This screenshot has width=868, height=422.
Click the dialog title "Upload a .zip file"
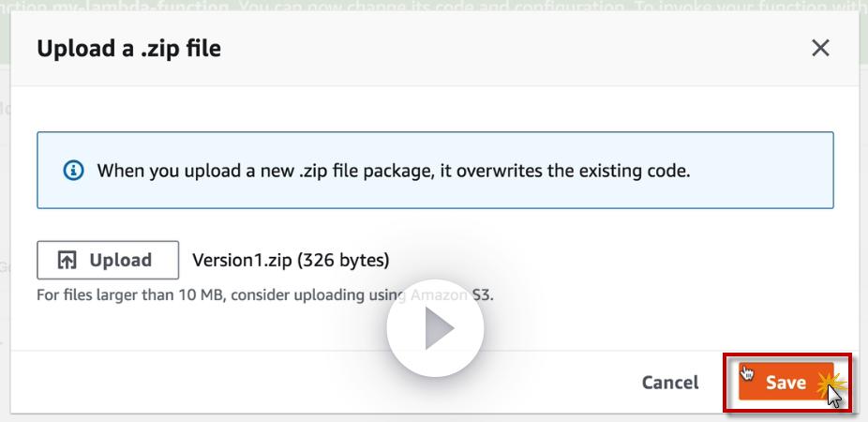point(128,48)
